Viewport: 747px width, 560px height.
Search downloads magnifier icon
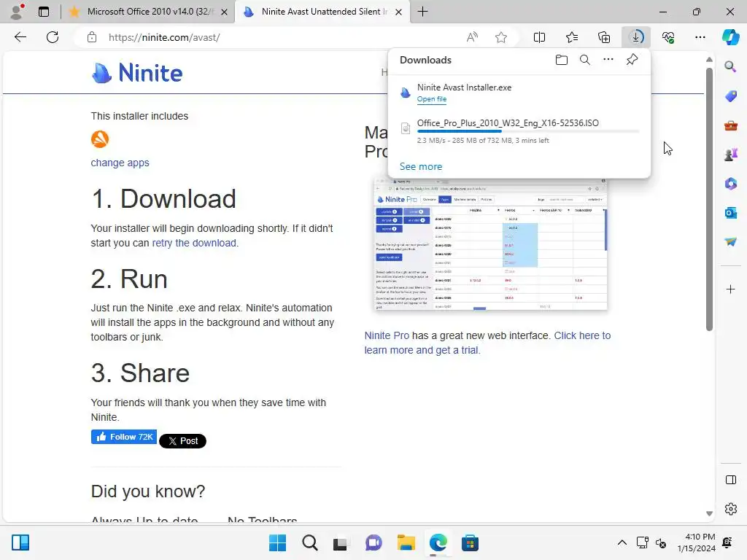point(585,60)
